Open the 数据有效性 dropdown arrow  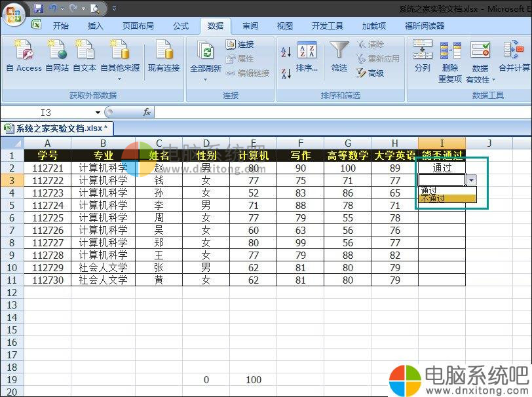(x=493, y=80)
